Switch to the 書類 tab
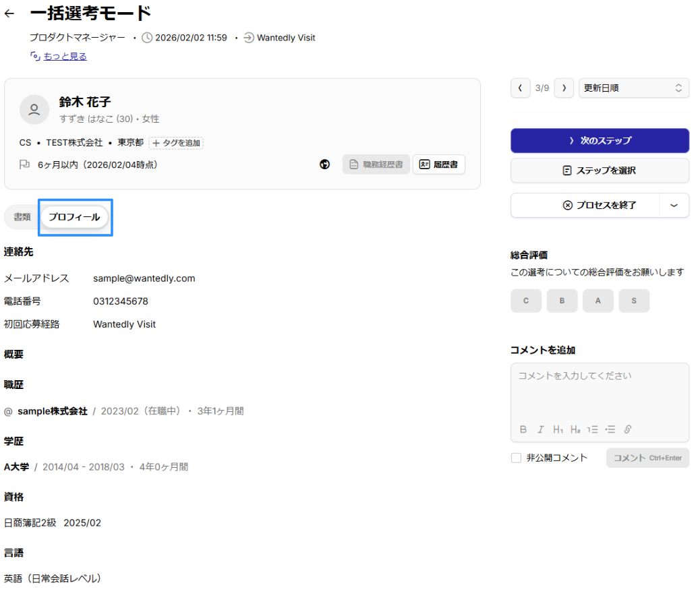700x604 pixels. click(x=22, y=217)
